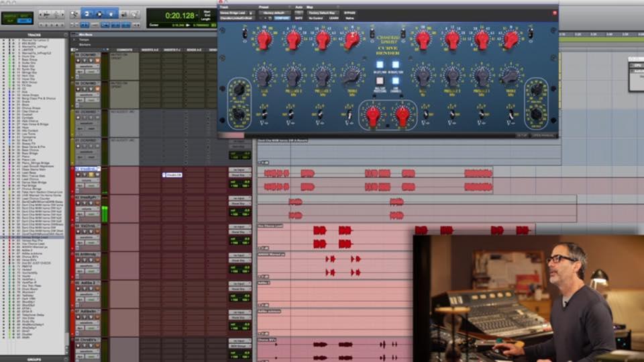The image size is (644, 362).
Task: Click the INSERTS A-E column header
Action: tap(150, 50)
